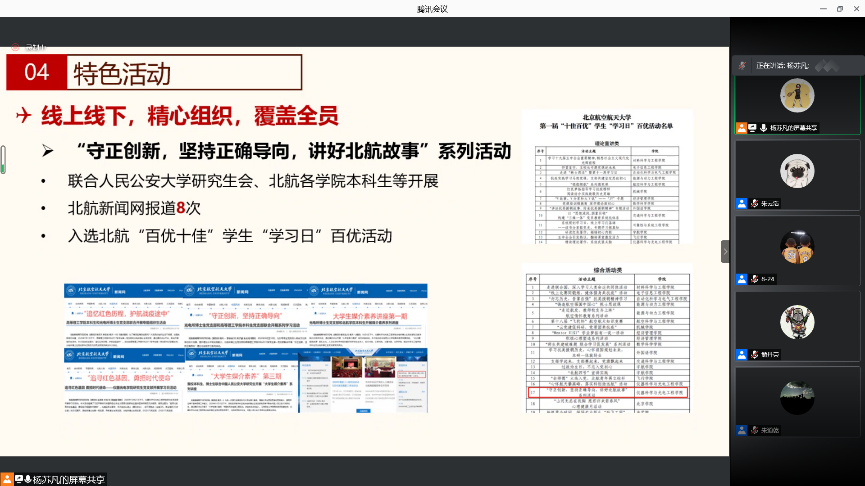Click the 特色活动 slide heading

point(121,73)
